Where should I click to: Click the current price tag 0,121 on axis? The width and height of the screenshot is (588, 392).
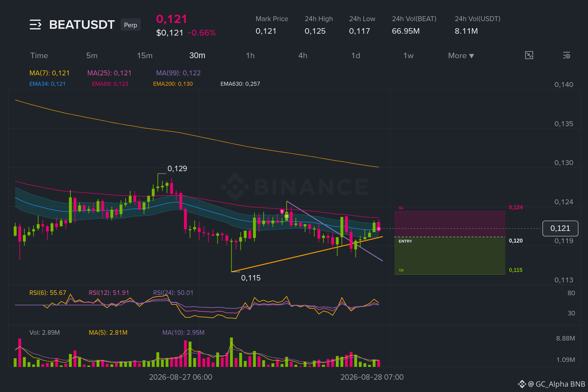click(x=560, y=228)
